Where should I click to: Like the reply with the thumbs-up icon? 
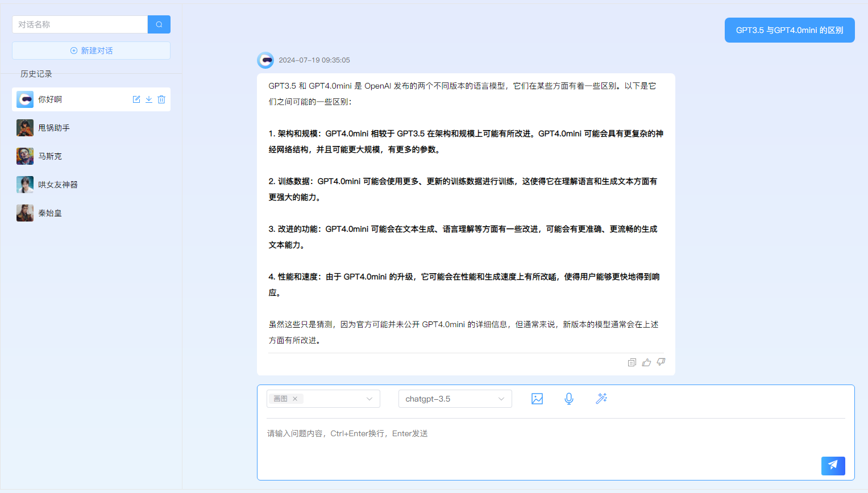(646, 362)
